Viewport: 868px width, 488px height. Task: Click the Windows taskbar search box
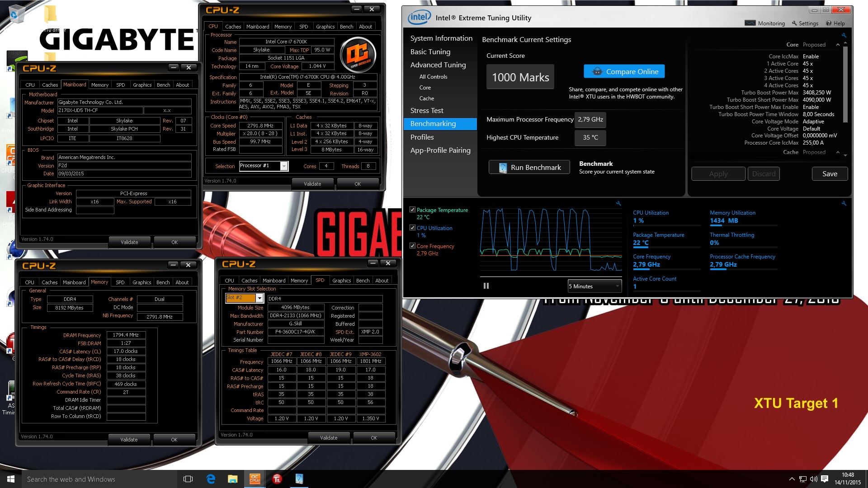pos(99,479)
